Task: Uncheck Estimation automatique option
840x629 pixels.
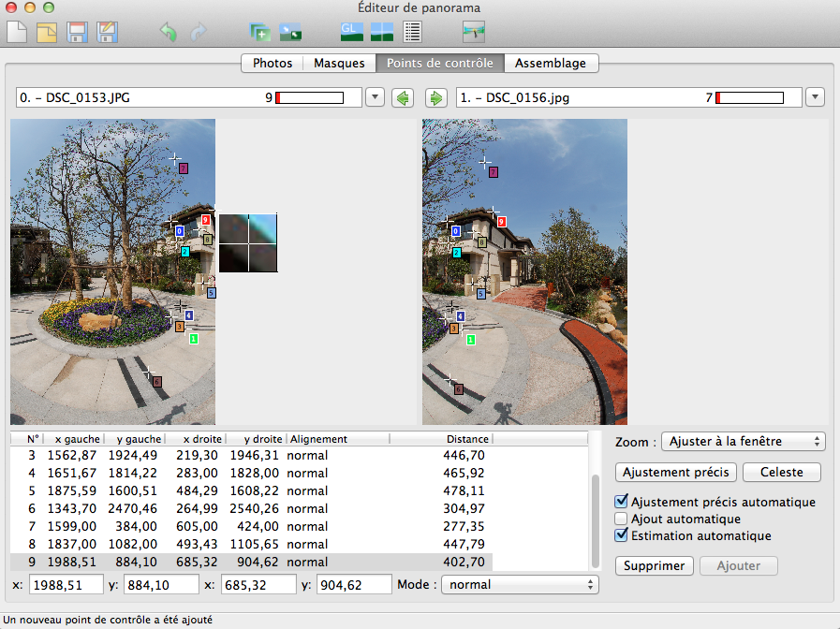Action: [621, 535]
